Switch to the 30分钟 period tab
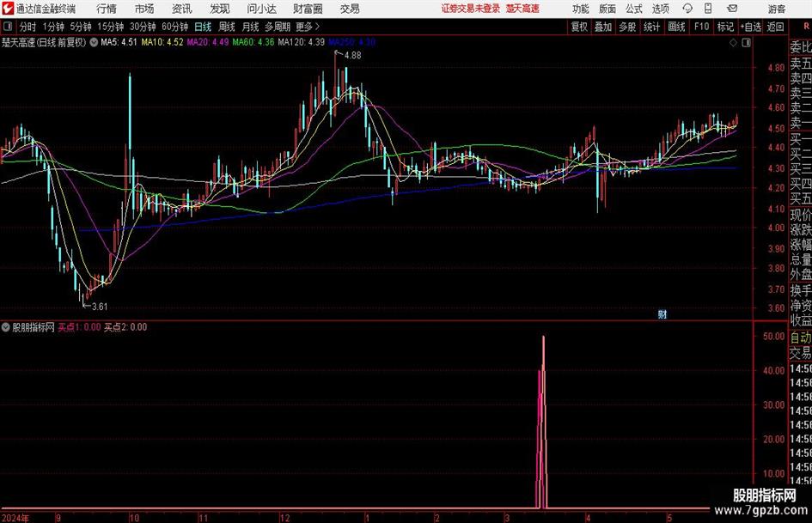The height and width of the screenshot is (523, 812). pos(143,27)
